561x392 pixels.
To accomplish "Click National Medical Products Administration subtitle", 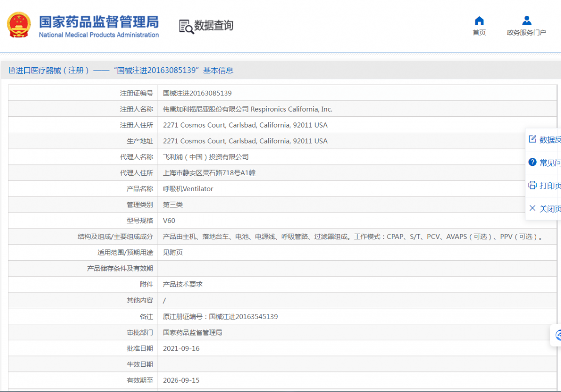I will [x=99, y=35].
